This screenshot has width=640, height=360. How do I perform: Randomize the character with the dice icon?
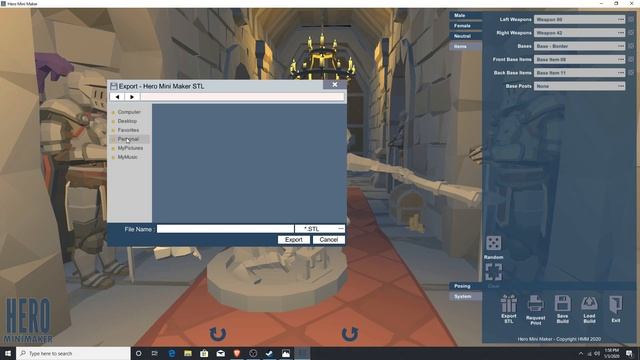pyautogui.click(x=493, y=243)
